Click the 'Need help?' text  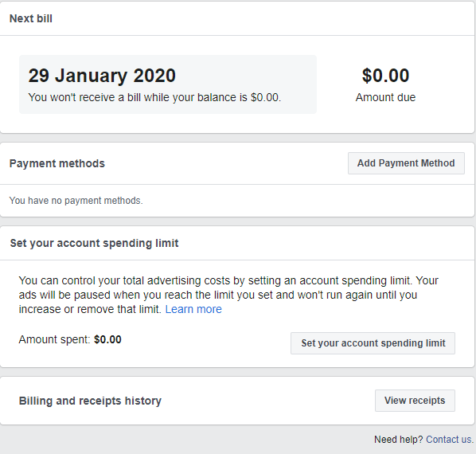(x=398, y=440)
